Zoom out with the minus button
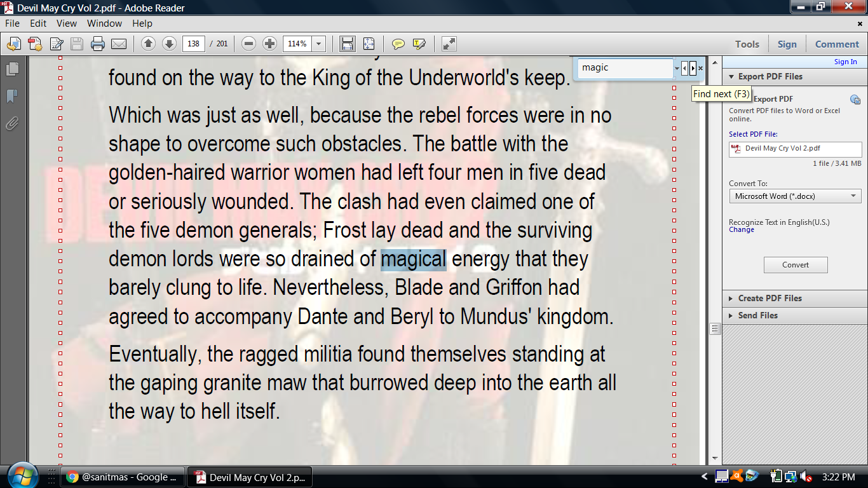 click(249, 44)
